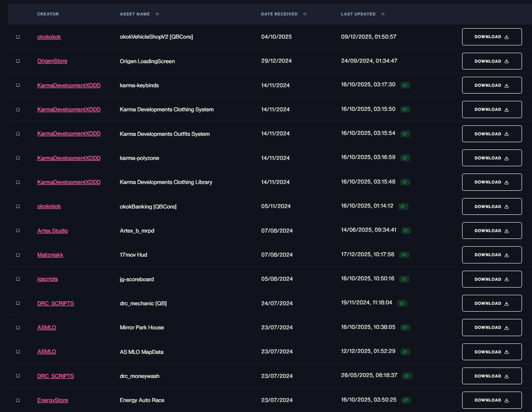Click refresh icon in Energy Auto Race row

(x=406, y=400)
